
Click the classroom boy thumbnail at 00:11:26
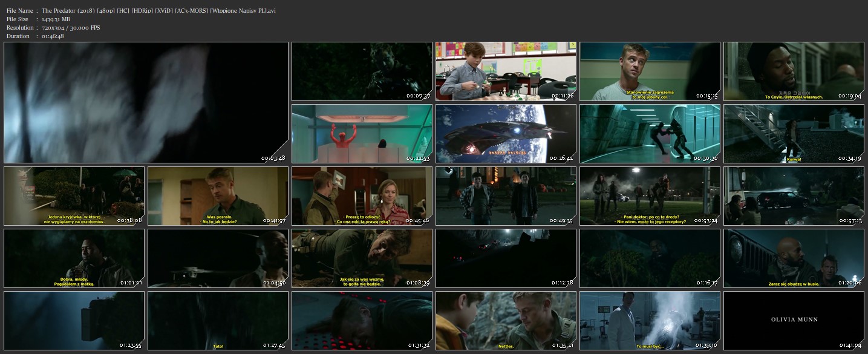(506, 71)
